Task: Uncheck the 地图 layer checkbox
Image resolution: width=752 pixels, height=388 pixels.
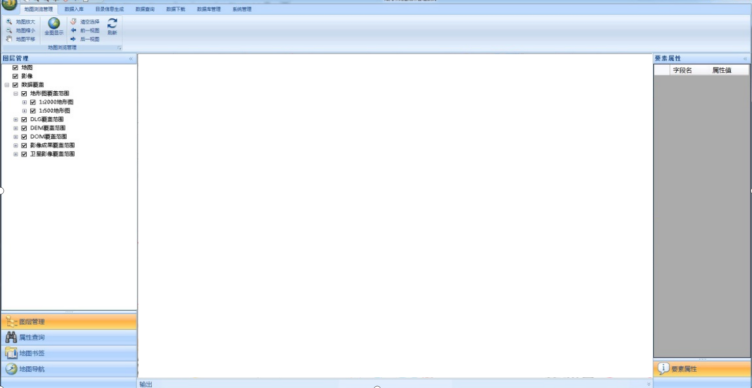Action: (x=15, y=68)
